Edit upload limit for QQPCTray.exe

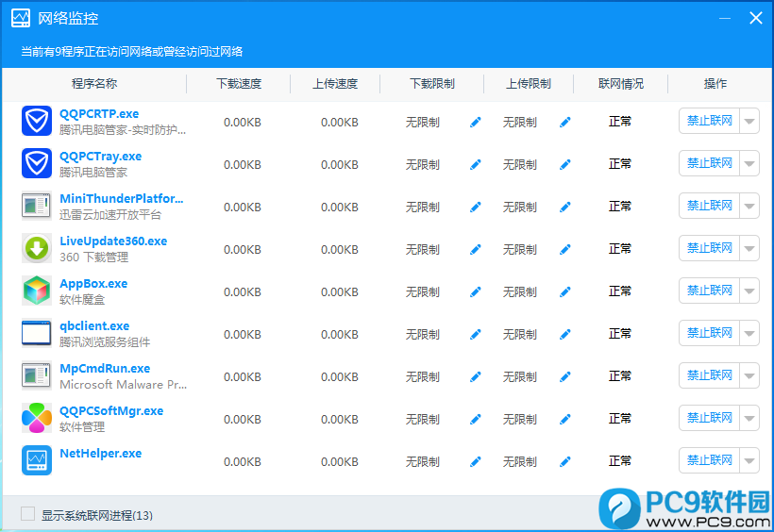pyautogui.click(x=565, y=164)
